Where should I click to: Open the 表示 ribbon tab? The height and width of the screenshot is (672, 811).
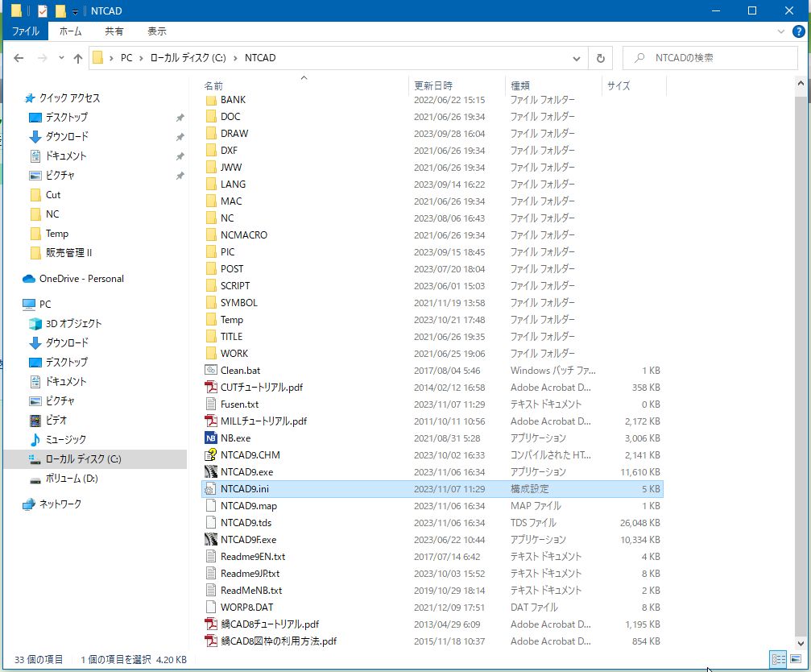pos(157,31)
